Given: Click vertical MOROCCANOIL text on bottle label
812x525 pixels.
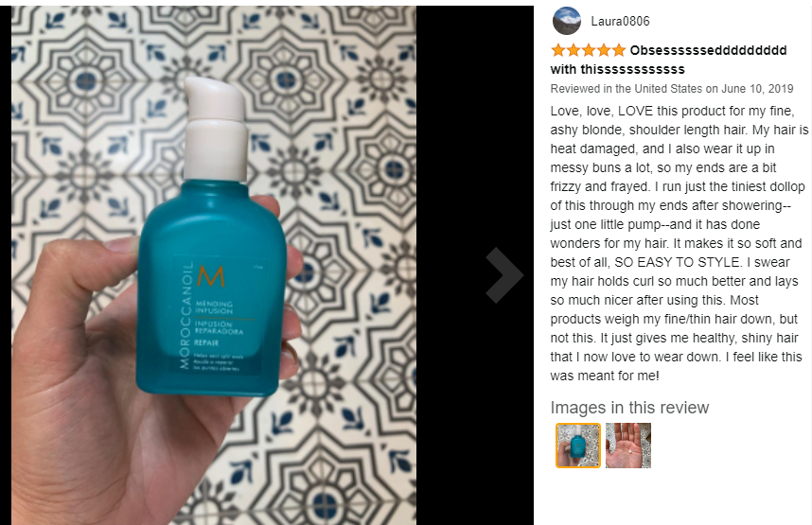Looking at the screenshot, I should pos(185,315).
